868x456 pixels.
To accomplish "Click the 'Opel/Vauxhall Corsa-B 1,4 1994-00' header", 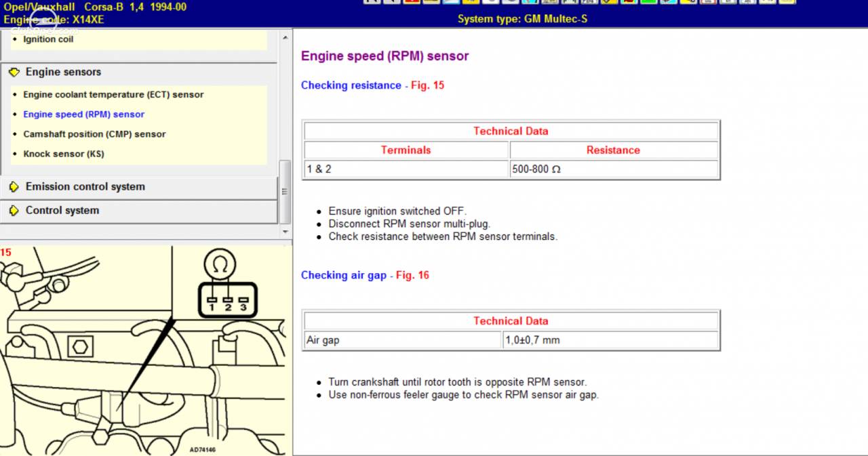I will 95,7.
